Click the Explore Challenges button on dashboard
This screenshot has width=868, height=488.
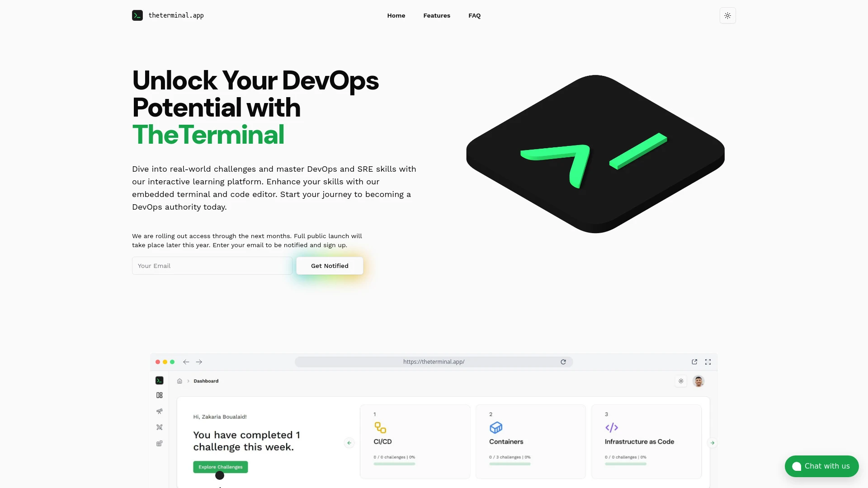coord(220,467)
